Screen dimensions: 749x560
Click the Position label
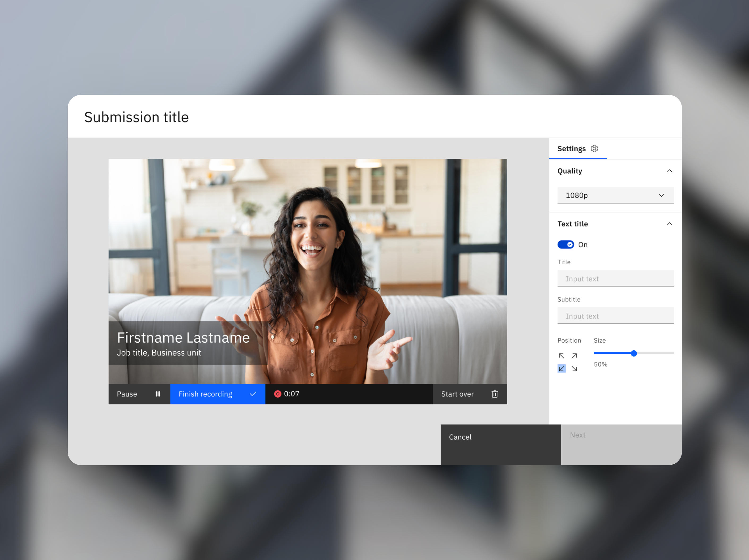(569, 341)
